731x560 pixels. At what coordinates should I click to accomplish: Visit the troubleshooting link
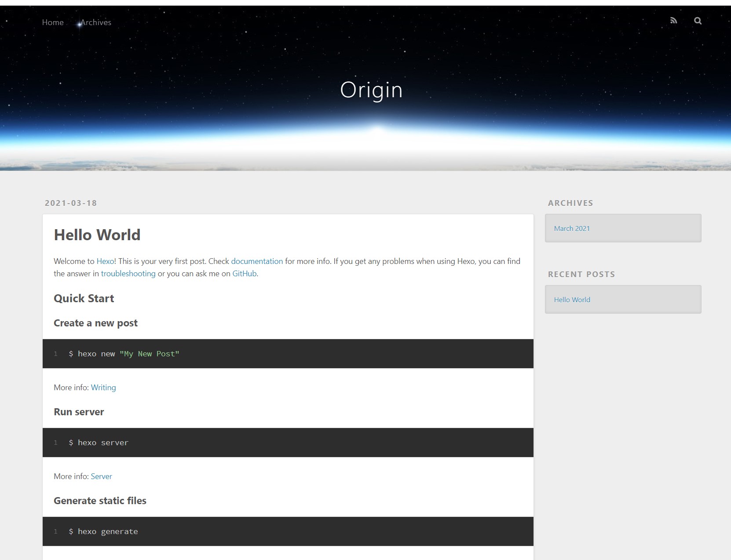[x=128, y=274]
